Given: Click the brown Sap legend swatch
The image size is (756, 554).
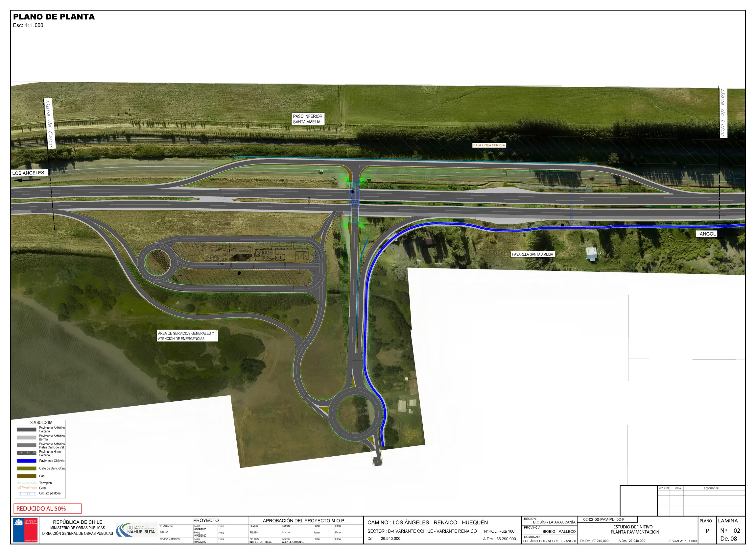Looking at the screenshot, I should click(x=27, y=476).
